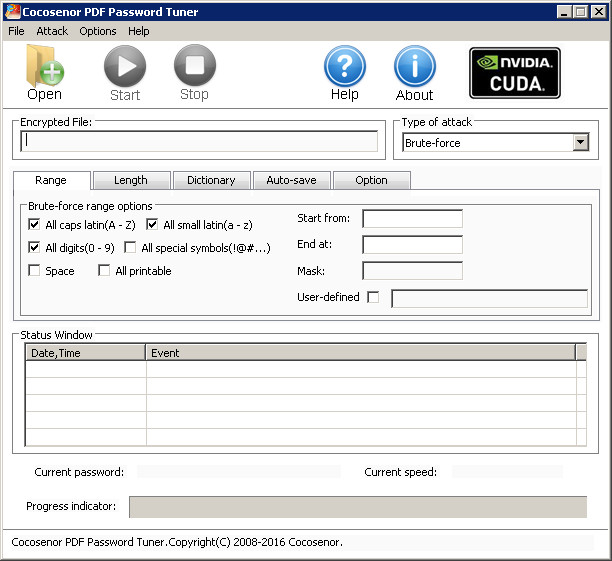The image size is (612, 561).
Task: Click the Status Window group label
Action: 56,335
